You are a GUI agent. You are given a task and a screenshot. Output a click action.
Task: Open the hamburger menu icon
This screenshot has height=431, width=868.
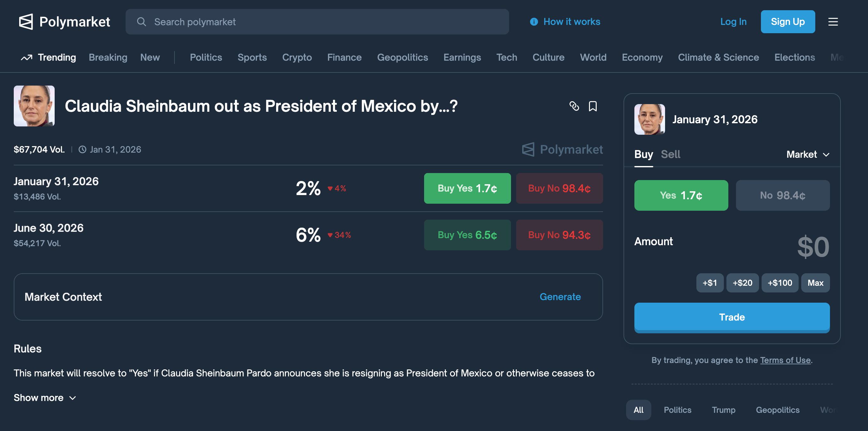(833, 22)
